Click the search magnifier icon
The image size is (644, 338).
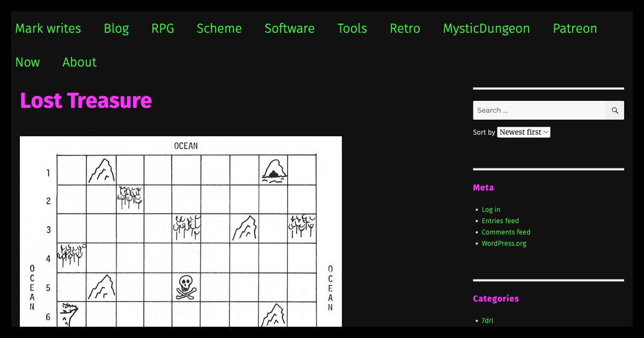614,110
